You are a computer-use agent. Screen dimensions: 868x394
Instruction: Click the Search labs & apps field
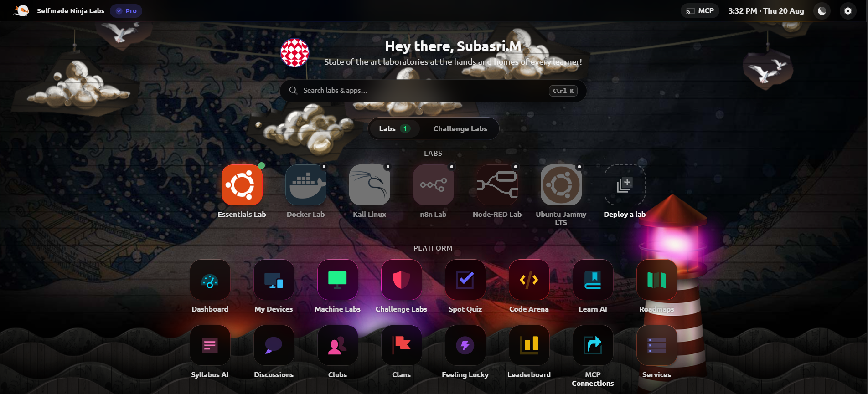point(433,91)
